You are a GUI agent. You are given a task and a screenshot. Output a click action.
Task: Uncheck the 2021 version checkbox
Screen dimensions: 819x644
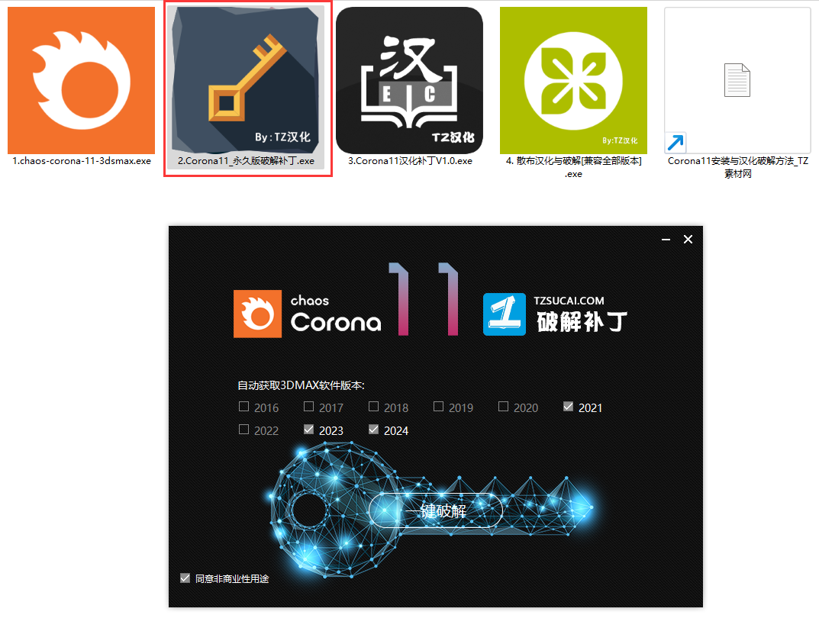[569, 407]
